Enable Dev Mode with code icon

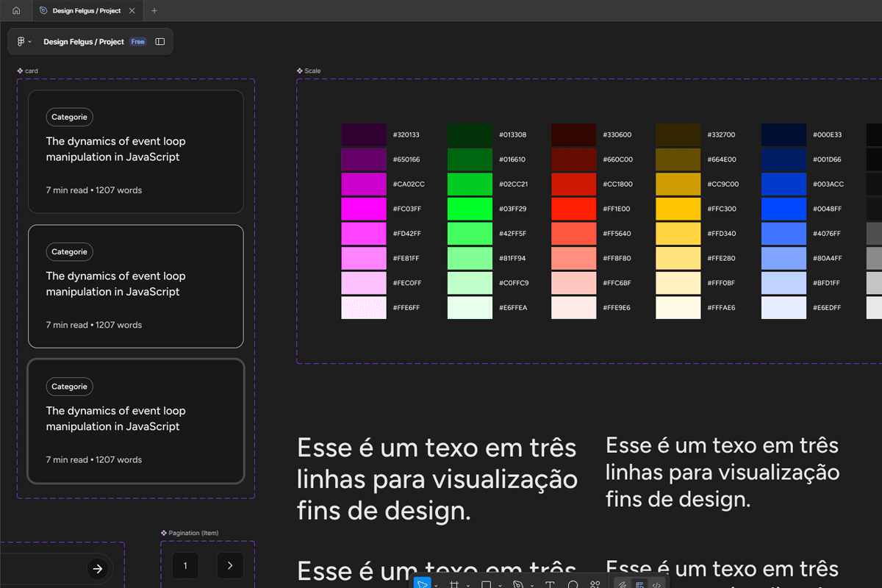[656, 585]
